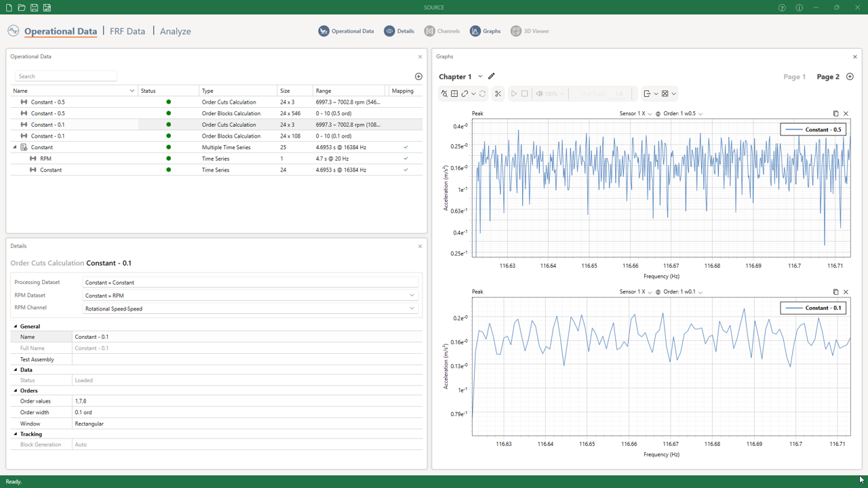Collapse the Constant tree node
Image resolution: width=868 pixels, height=488 pixels.
click(x=15, y=147)
